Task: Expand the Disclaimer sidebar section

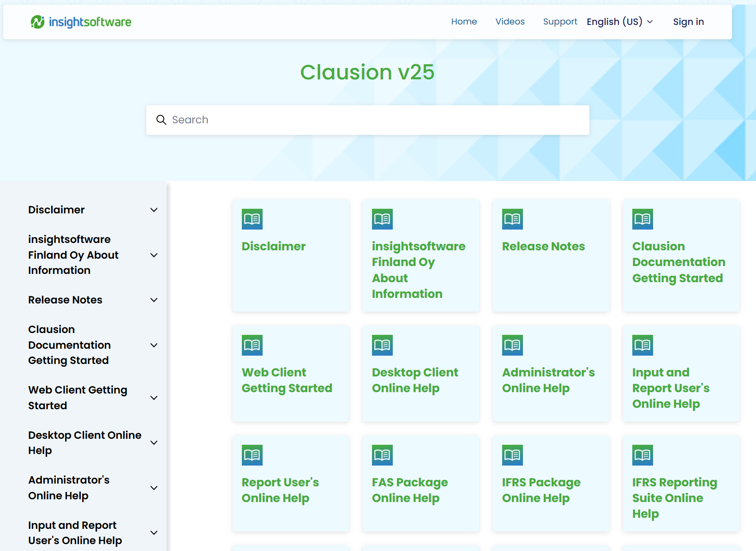Action: (154, 210)
